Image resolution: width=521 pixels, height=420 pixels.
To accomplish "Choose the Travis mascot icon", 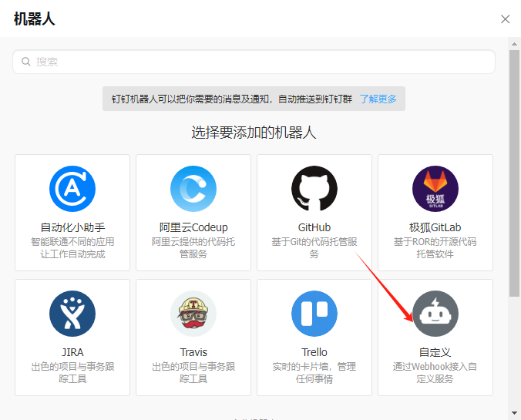I will (x=193, y=314).
